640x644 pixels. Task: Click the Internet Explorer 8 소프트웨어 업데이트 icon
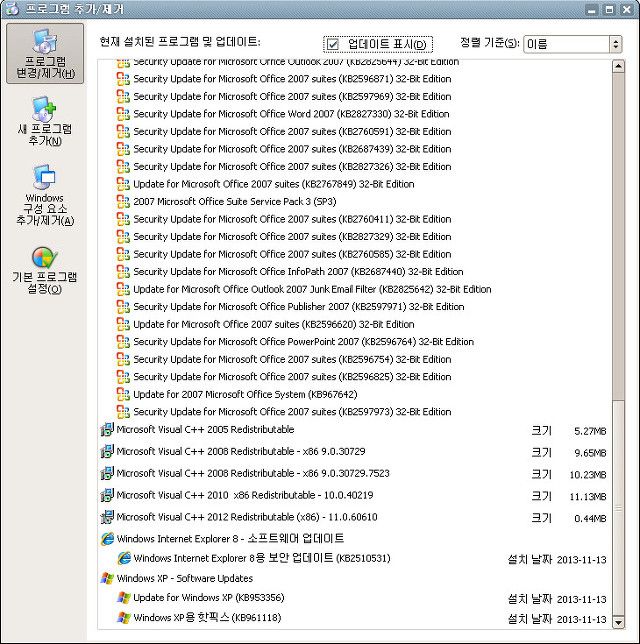tap(107, 538)
